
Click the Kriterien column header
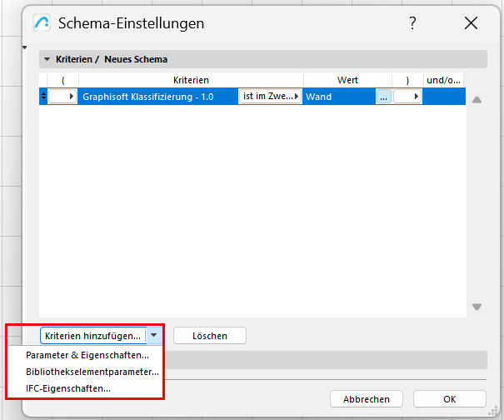click(191, 80)
